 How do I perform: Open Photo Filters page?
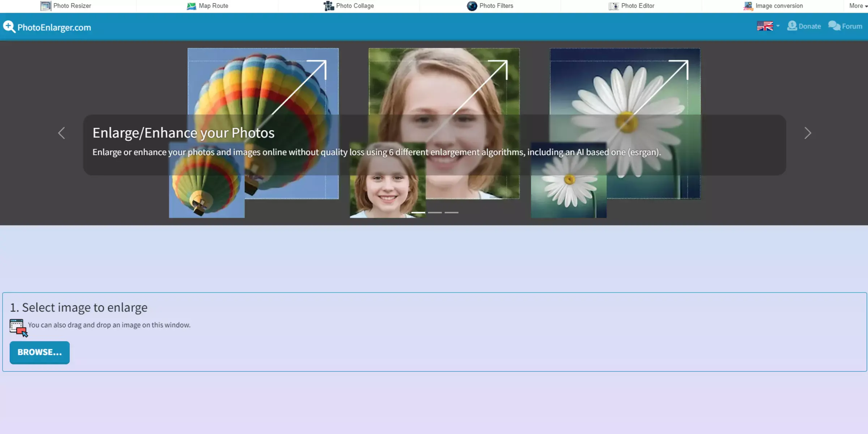point(496,6)
